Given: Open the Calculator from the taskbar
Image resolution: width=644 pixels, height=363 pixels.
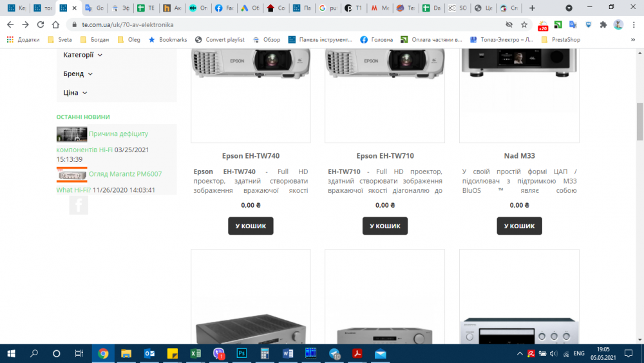Looking at the screenshot, I should coord(265,353).
